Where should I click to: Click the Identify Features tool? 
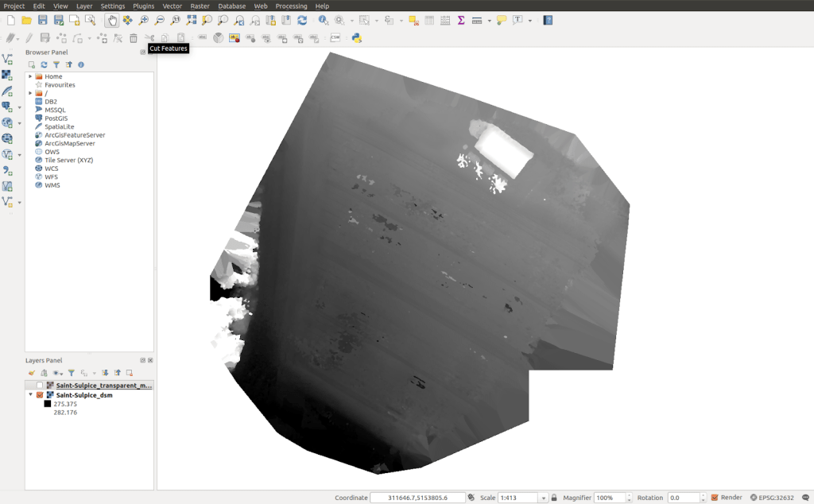[x=323, y=20]
